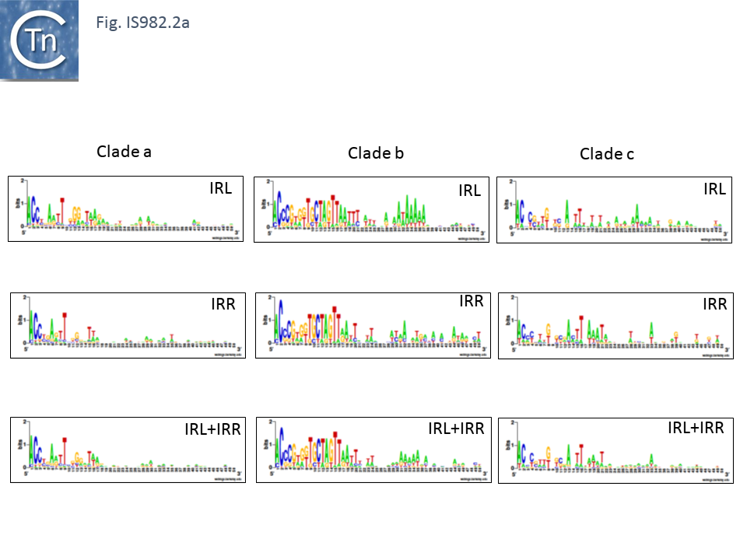
Task: Click the 'IRL+IRR' label in the Clade c panel
Action: click(696, 428)
